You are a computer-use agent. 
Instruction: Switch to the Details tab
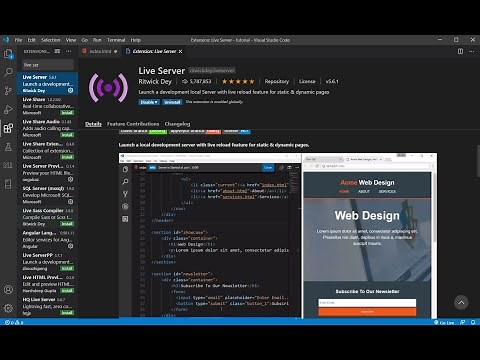[93, 124]
